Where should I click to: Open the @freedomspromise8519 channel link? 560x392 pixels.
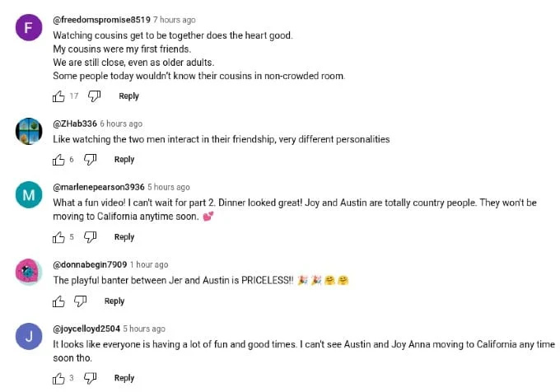pos(102,20)
